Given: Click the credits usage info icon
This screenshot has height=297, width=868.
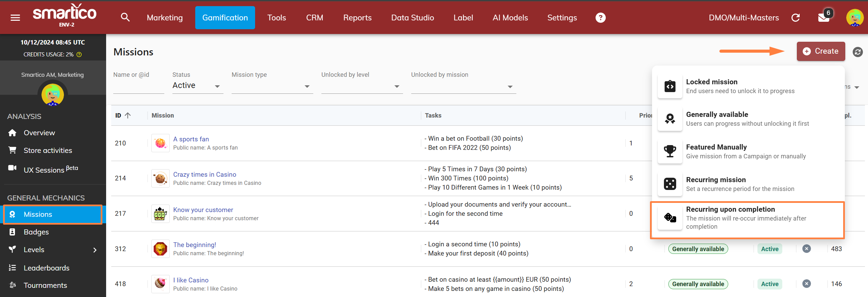Looking at the screenshot, I should click(79, 55).
